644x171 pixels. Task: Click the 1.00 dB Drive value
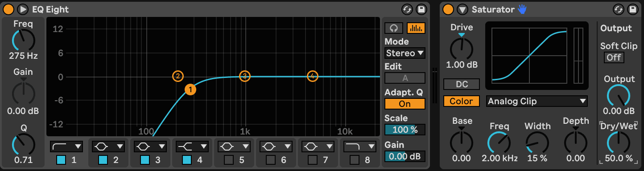462,65
